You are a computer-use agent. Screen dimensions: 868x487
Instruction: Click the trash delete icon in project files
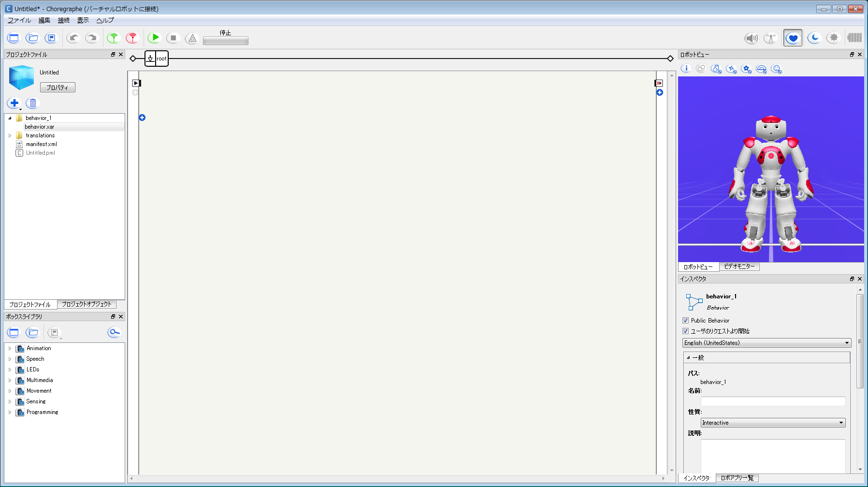pyautogui.click(x=33, y=103)
